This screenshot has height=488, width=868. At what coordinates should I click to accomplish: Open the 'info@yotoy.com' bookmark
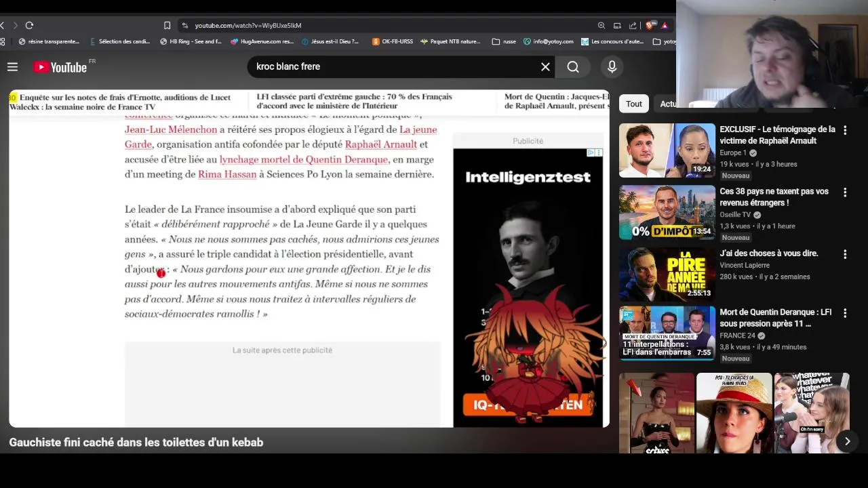pyautogui.click(x=548, y=41)
